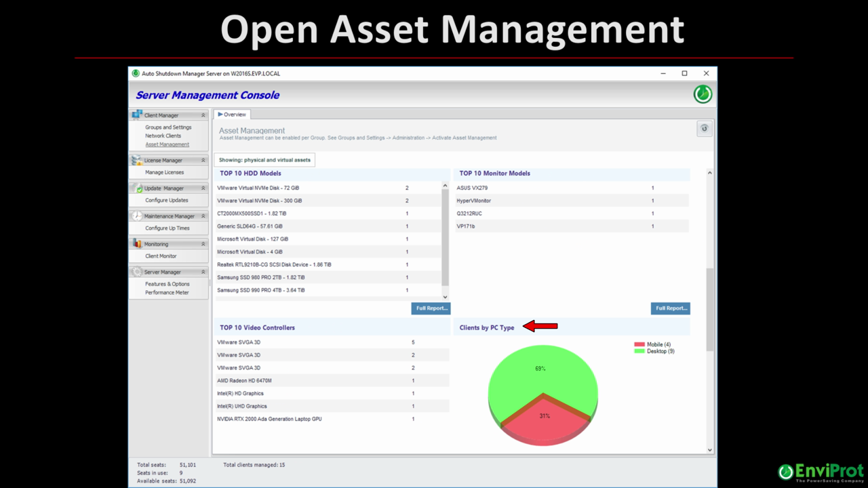Switch to the Overview tab
Viewport: 868px width, 488px height.
pyautogui.click(x=232, y=115)
